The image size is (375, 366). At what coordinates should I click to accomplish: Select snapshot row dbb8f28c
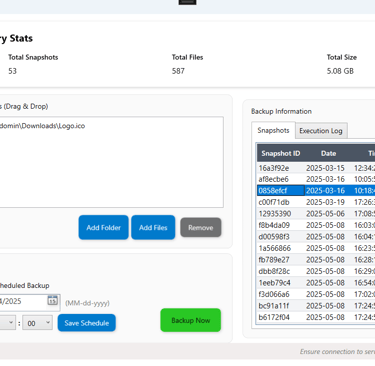316,271
